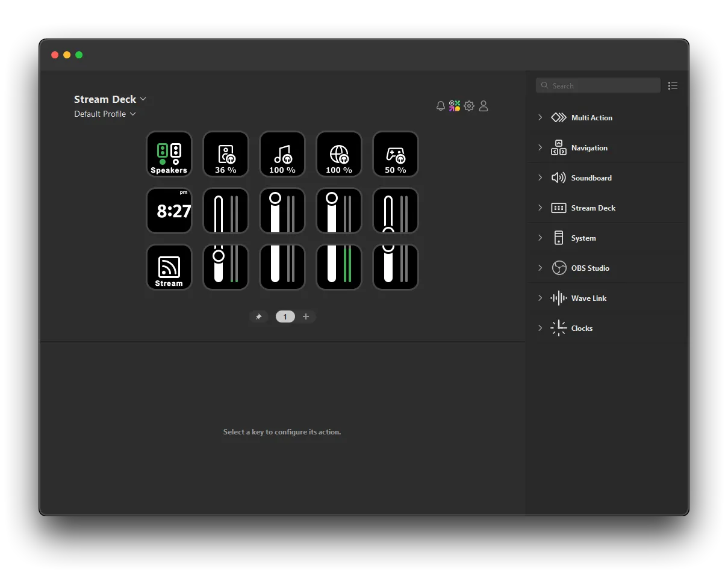728x574 pixels.
Task: Expand the OBS Studio chevron
Action: point(540,268)
